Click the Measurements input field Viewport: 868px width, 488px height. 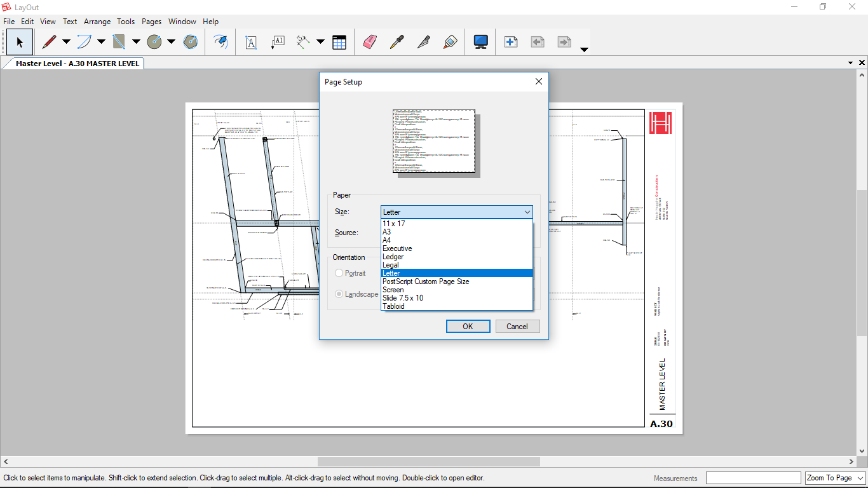753,478
